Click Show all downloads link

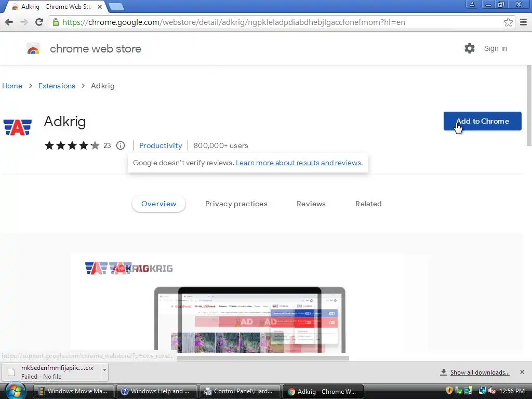[x=480, y=373]
